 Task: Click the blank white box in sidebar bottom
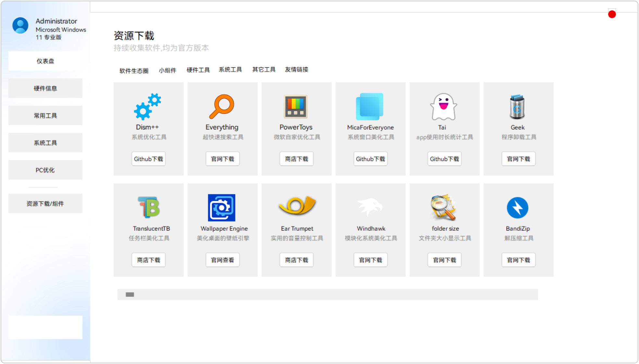pyautogui.click(x=45, y=327)
